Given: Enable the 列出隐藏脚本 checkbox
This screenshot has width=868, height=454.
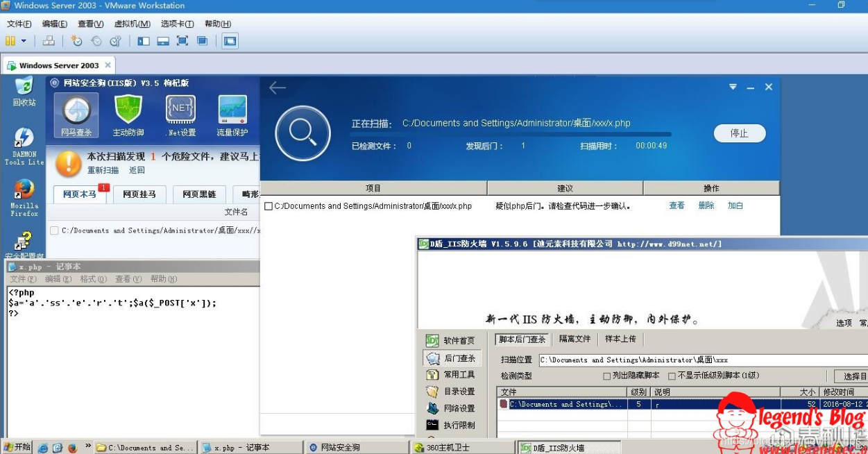Looking at the screenshot, I should coord(607,376).
